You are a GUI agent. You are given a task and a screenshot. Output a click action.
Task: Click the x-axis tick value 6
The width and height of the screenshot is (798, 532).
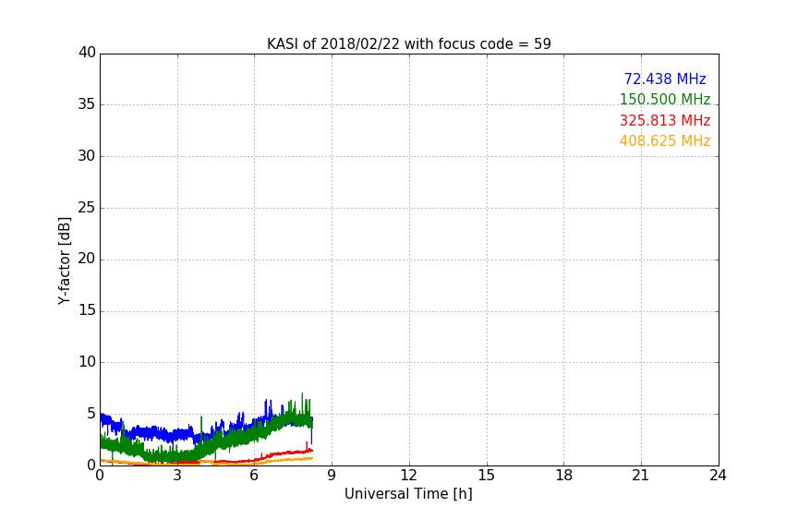(254, 476)
